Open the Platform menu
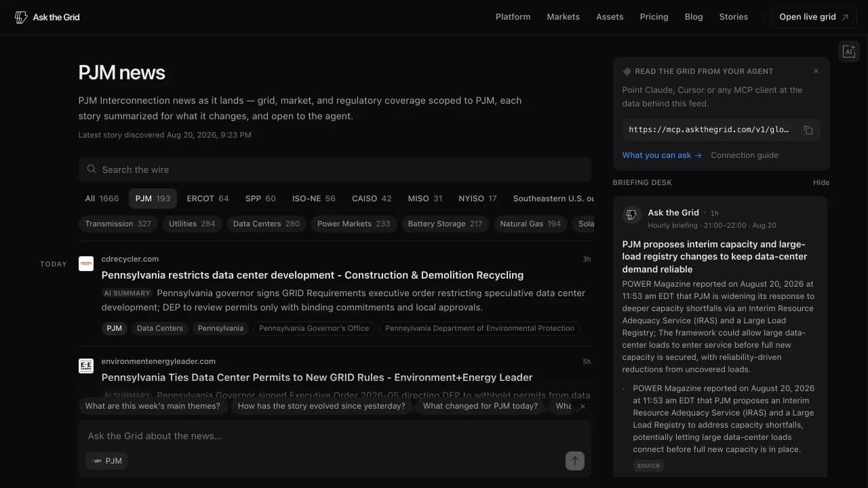Viewport: 868px width, 488px height. click(x=513, y=17)
